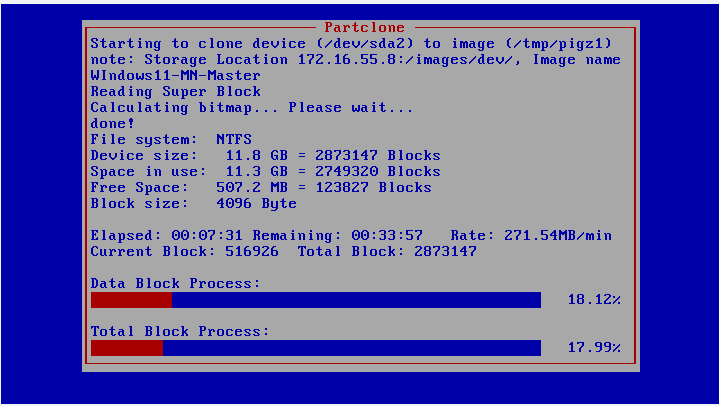Viewport: 719px width, 406px height.
Task: Click the Partclone title text
Action: point(365,28)
